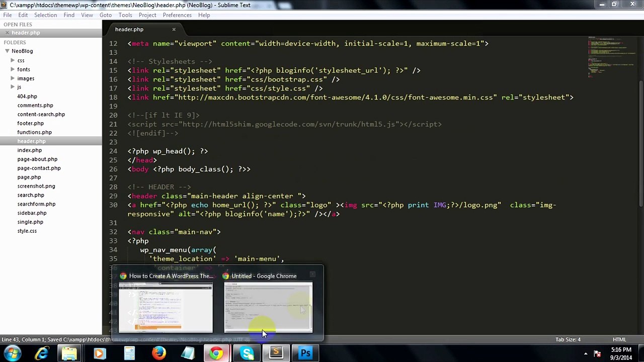Open the Project menu

coord(147,15)
